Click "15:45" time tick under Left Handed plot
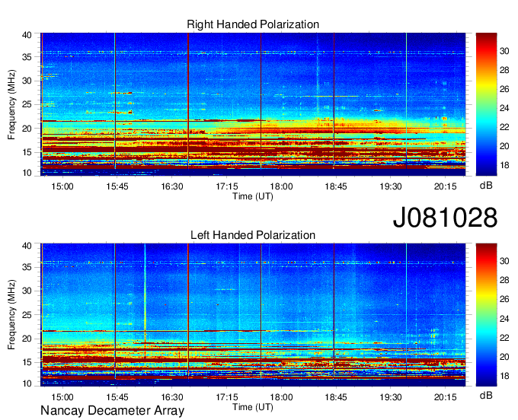This screenshot has height=420, width=518. click(117, 396)
